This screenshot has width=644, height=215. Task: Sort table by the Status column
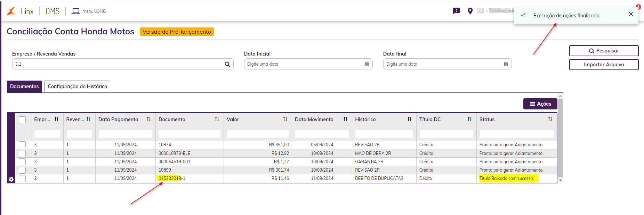550,119
